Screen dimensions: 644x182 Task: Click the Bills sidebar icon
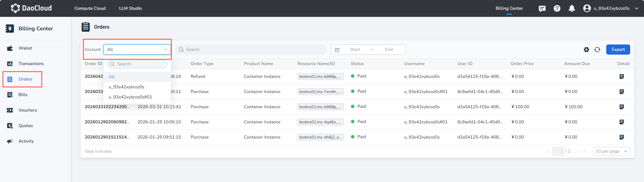[x=10, y=95]
